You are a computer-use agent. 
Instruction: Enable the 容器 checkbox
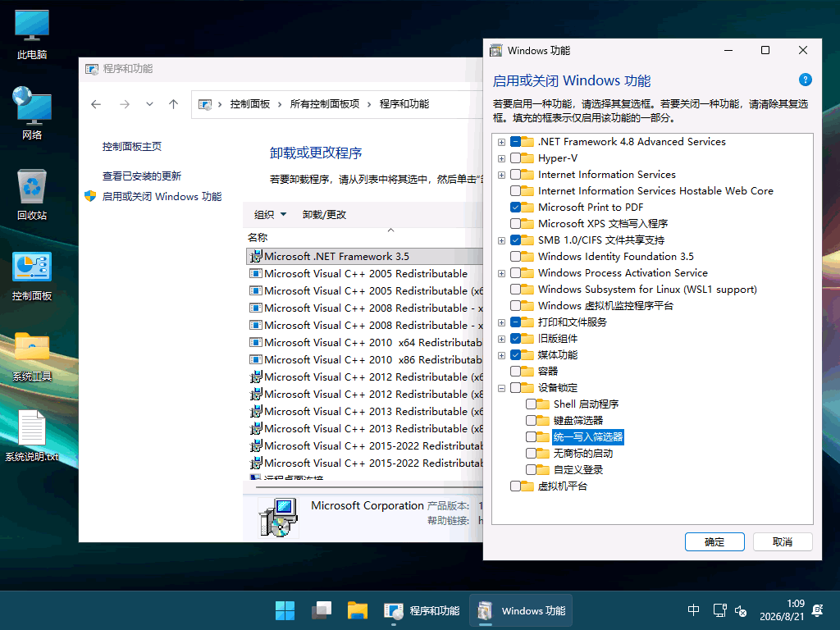click(x=515, y=372)
